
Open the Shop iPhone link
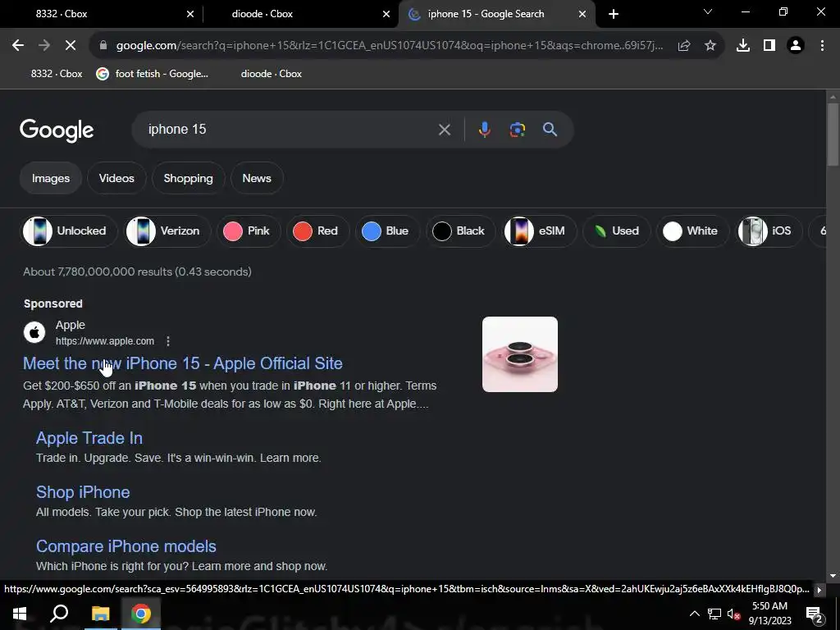83,492
